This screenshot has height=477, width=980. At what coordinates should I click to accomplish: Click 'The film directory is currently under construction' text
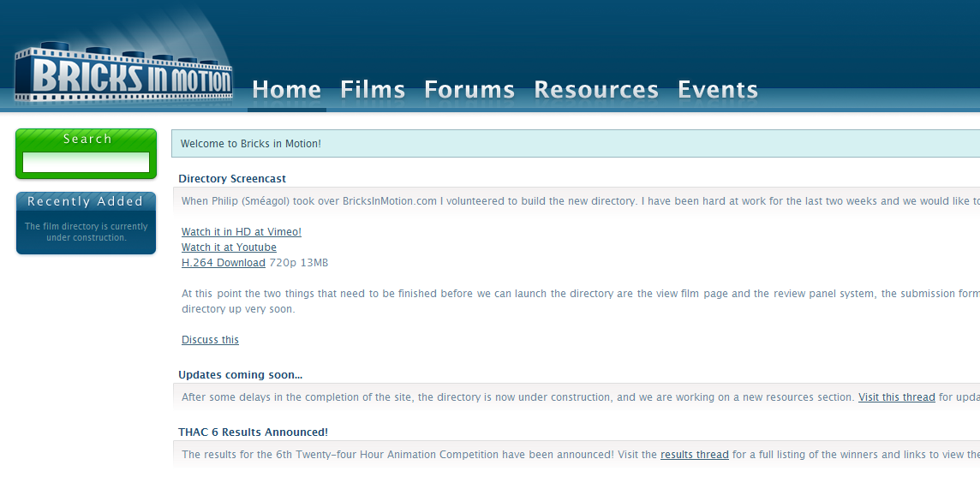click(x=87, y=232)
